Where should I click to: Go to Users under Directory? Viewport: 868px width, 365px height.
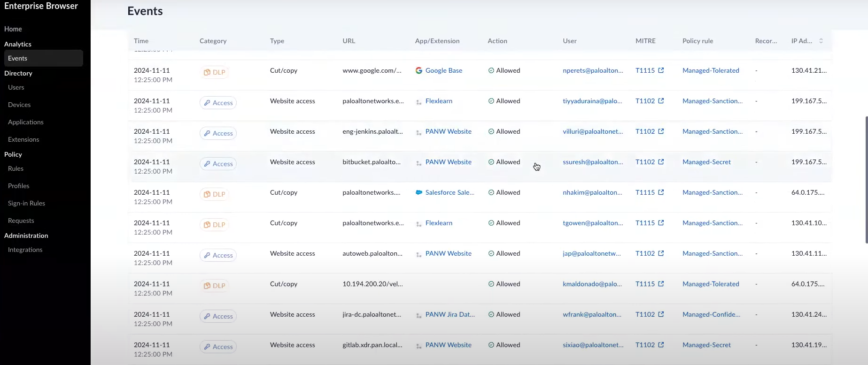tap(16, 87)
